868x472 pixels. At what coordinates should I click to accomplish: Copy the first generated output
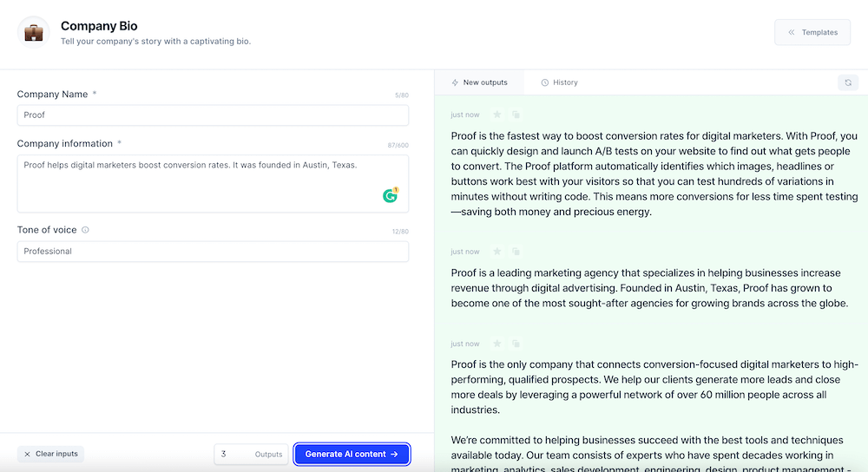516,115
